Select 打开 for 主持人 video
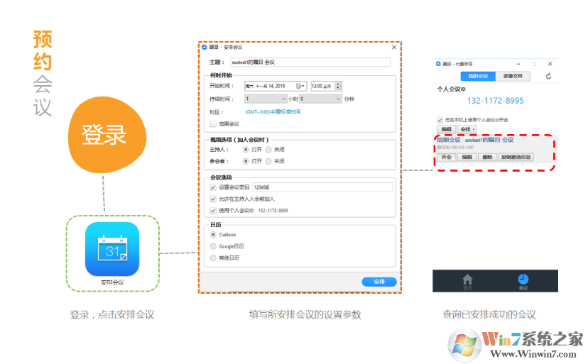 pos(246,150)
